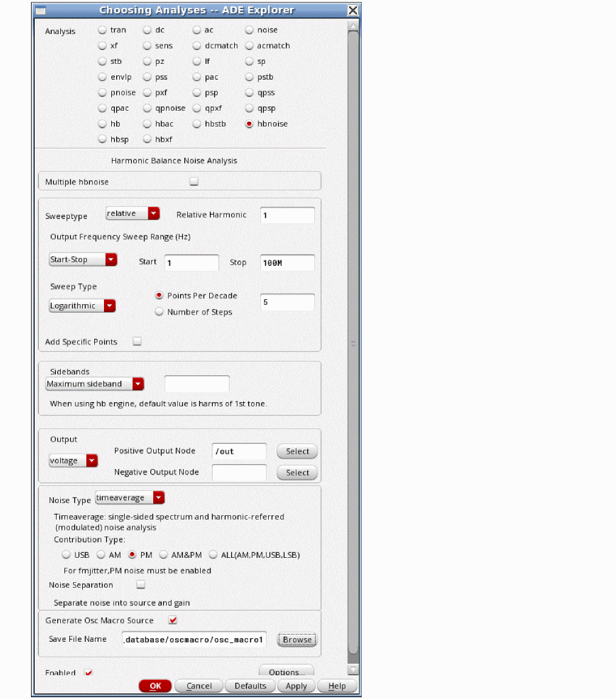Open the Logarithmic sweep type dropdown
Screen dimensions: 616x699
click(x=83, y=305)
